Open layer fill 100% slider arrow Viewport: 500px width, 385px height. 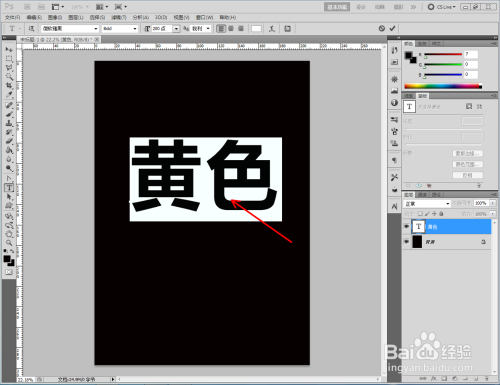point(493,214)
